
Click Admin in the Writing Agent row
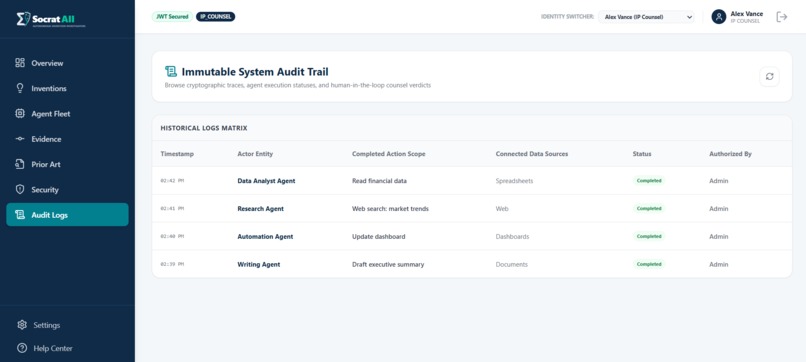tap(719, 264)
